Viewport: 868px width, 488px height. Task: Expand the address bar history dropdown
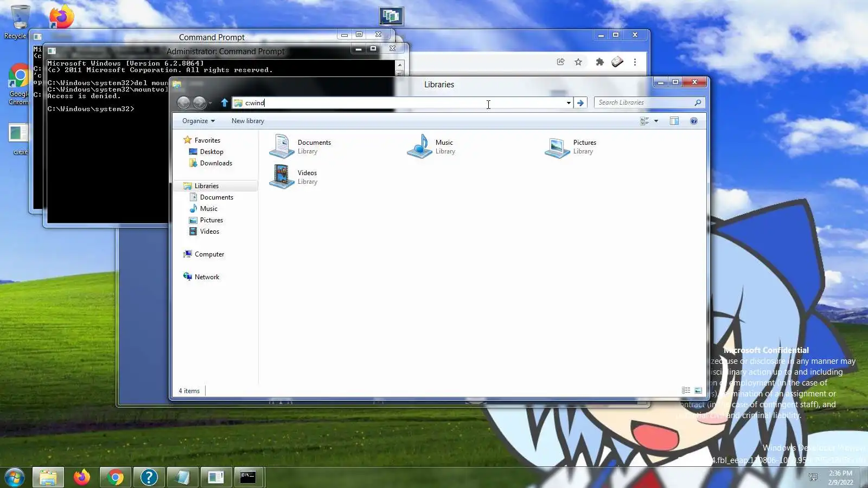click(x=569, y=102)
